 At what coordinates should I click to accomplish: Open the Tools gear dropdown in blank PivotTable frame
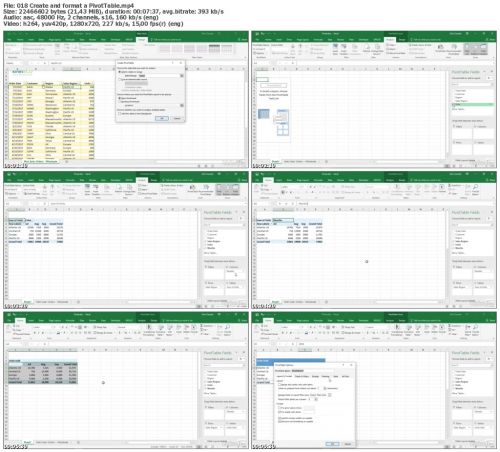point(489,78)
